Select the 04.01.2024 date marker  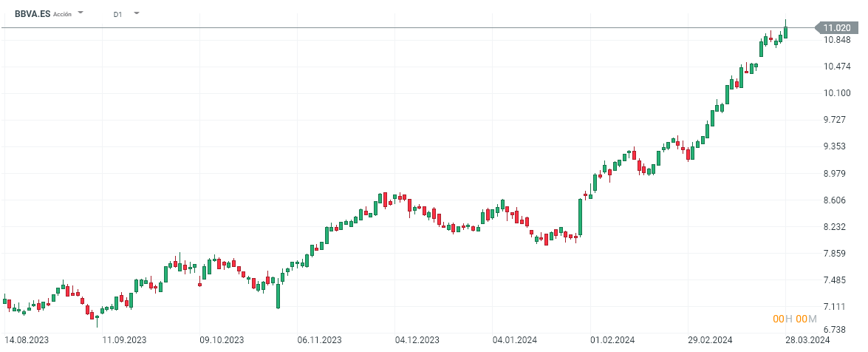(x=514, y=340)
